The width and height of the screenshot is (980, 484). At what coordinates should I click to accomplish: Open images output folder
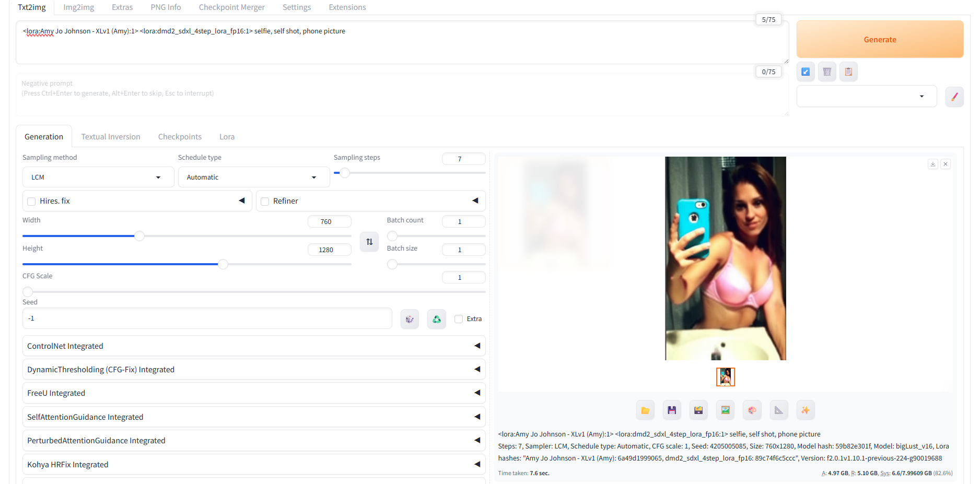pyautogui.click(x=645, y=410)
